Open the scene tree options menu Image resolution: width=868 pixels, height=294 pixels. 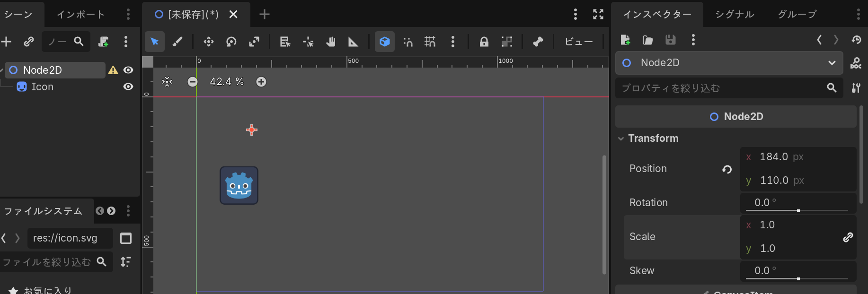click(126, 42)
